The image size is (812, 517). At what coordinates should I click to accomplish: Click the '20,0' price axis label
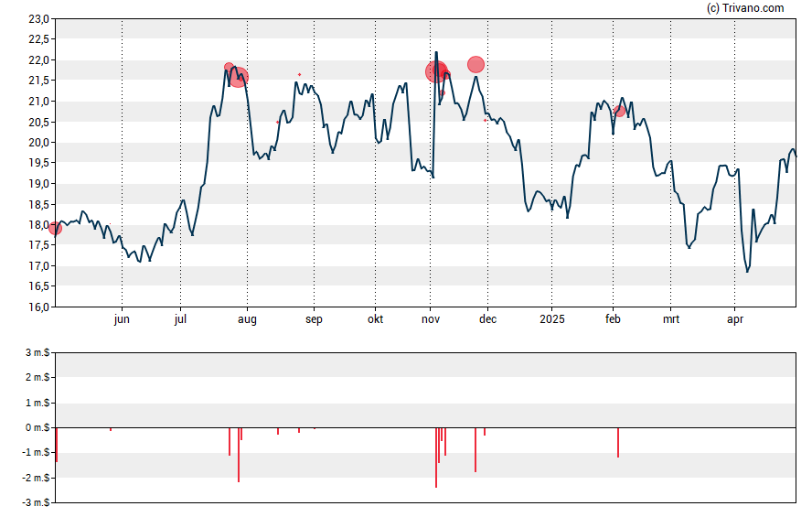38,143
